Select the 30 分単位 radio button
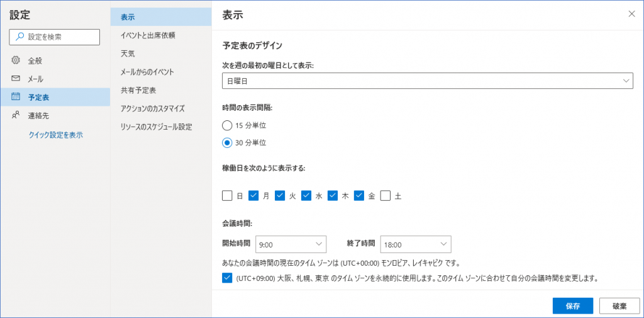Screen dimensions: 644x318 click(226, 143)
